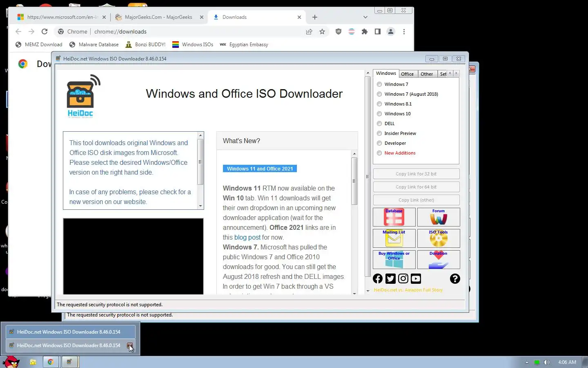Share this page from Chrome address bar
Image resolution: width=588 pixels, height=368 pixels.
[309, 31]
